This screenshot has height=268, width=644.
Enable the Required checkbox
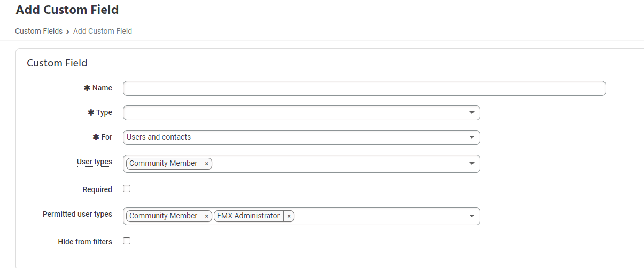[127, 188]
